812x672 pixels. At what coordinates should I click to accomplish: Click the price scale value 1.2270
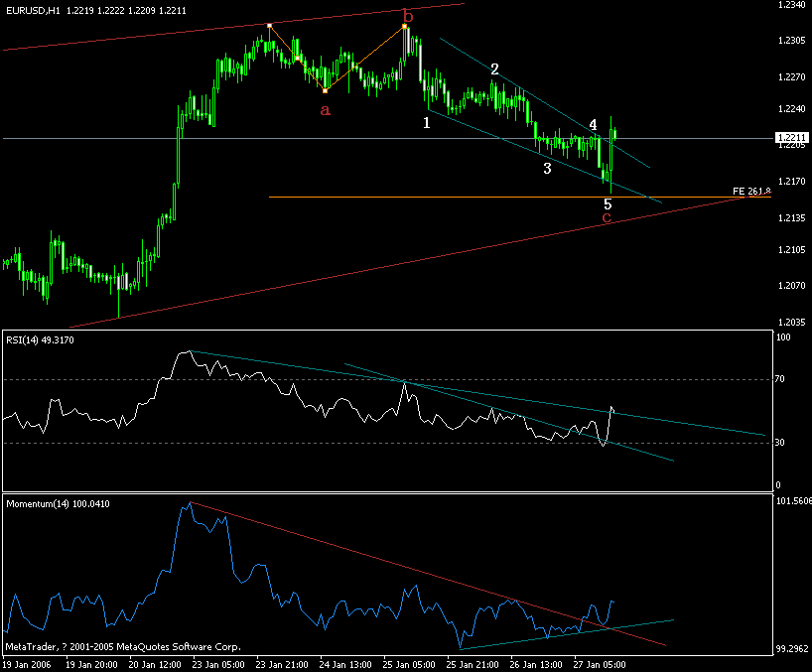792,77
